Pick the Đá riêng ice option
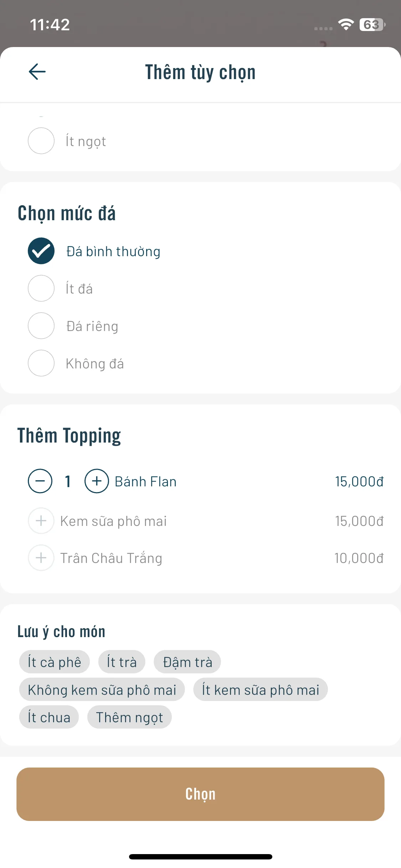 point(41,326)
